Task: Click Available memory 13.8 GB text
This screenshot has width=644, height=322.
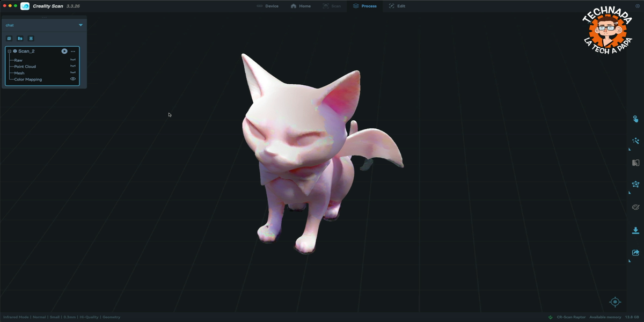Action: coord(614,317)
